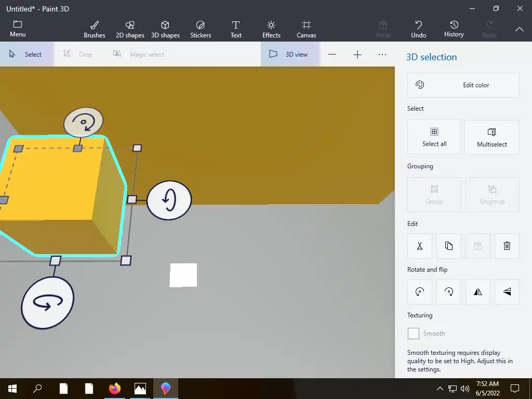Collapse the ribbon with chevron arrow

pos(520,29)
